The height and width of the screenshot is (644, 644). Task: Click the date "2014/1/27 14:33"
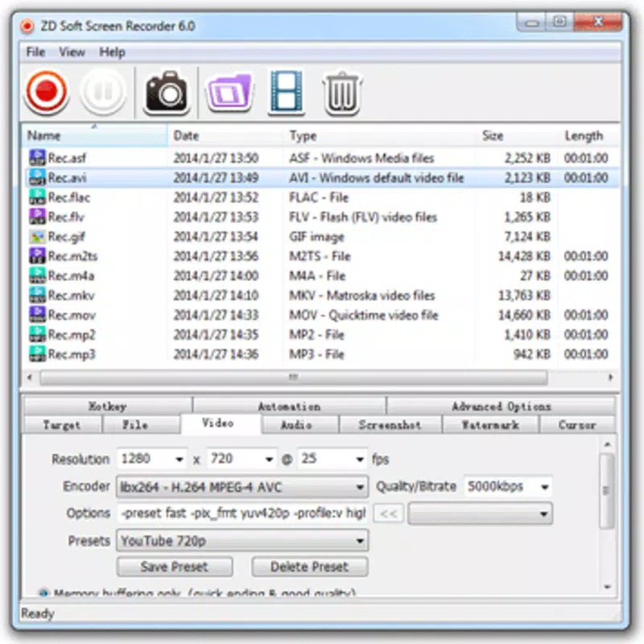pyautogui.click(x=216, y=315)
